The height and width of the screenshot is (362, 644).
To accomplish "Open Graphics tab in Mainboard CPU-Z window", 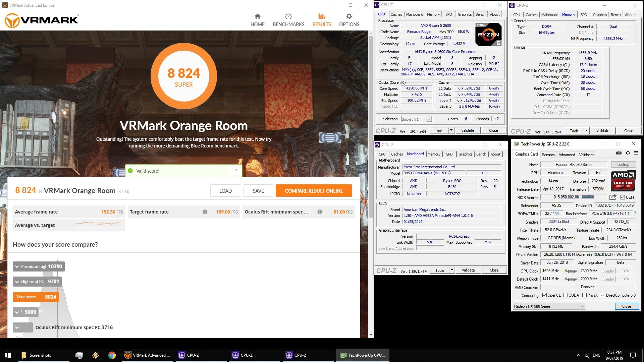I will pos(465,154).
